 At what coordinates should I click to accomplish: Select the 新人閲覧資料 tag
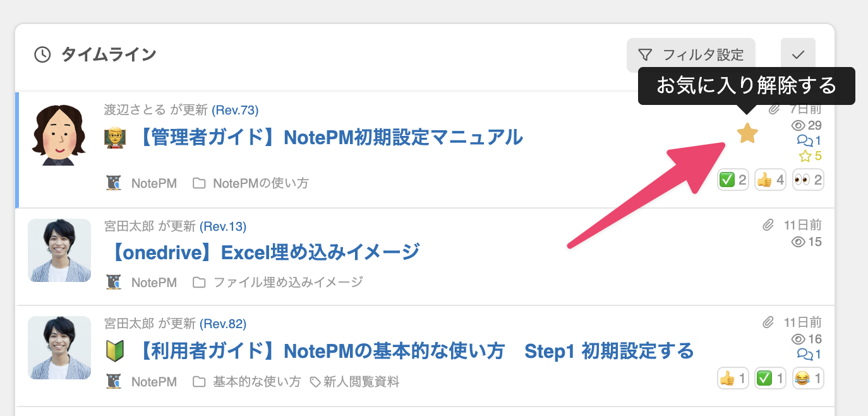(x=361, y=382)
